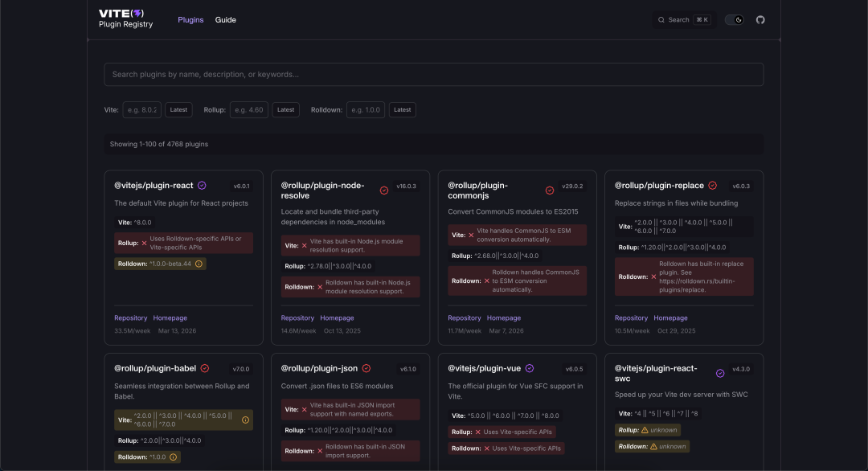Open Repository link for @rollup/plugin-node-resolve
This screenshot has width=868, height=471.
pyautogui.click(x=297, y=317)
